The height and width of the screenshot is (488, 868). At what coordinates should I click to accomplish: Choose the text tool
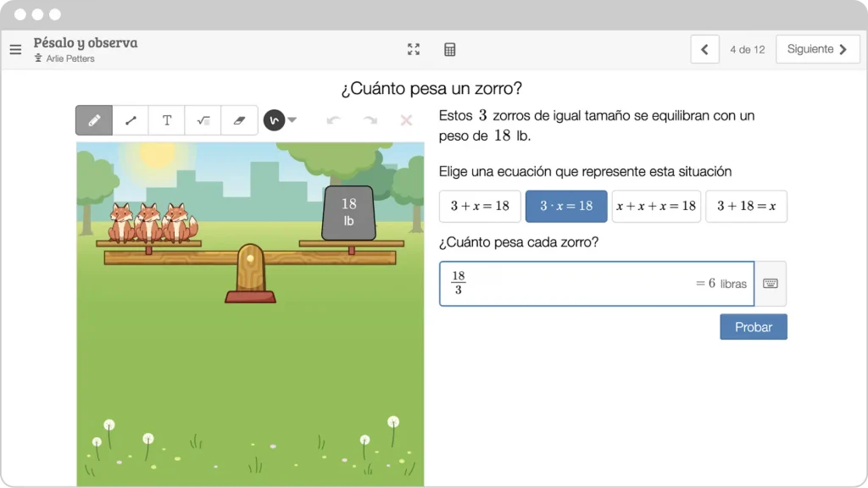tap(167, 120)
